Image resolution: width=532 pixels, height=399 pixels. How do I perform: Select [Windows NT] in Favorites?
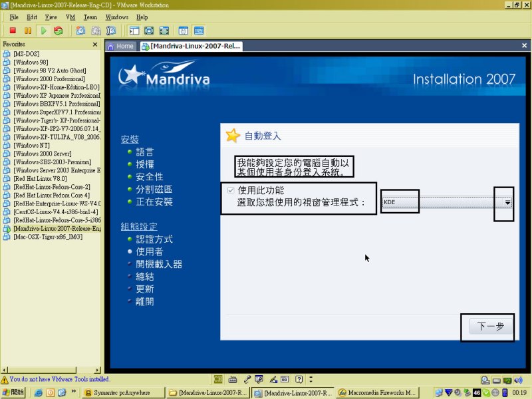31,145
